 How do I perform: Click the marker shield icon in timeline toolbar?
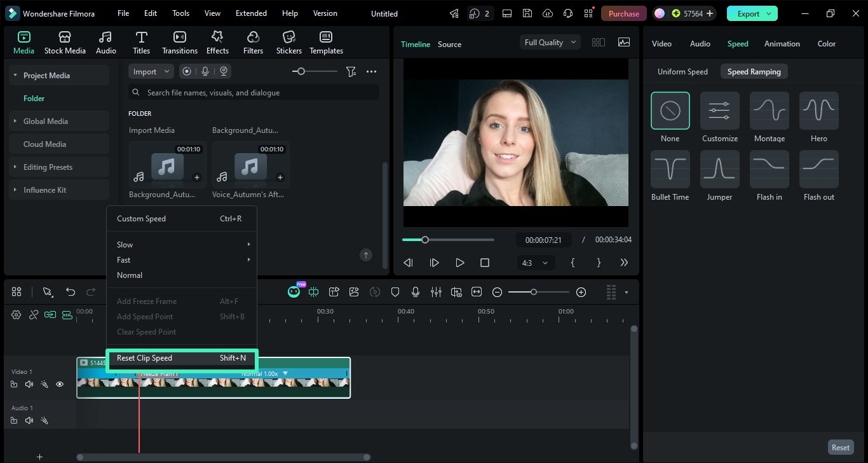395,292
